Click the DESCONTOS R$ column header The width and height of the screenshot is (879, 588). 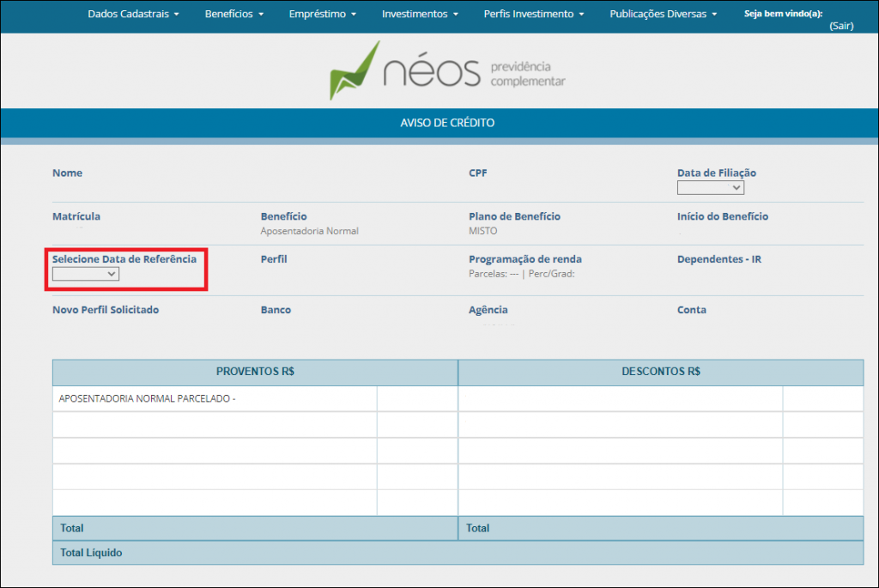(x=660, y=372)
